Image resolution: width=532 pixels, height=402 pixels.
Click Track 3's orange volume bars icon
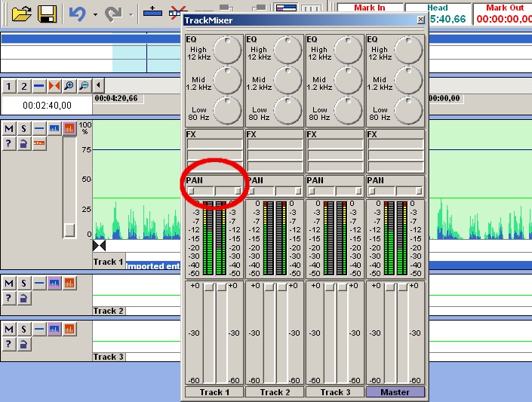coord(69,329)
